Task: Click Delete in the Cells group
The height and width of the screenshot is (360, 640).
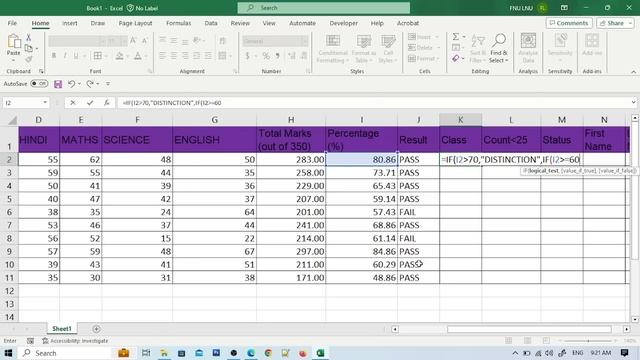Action: pos(424,48)
